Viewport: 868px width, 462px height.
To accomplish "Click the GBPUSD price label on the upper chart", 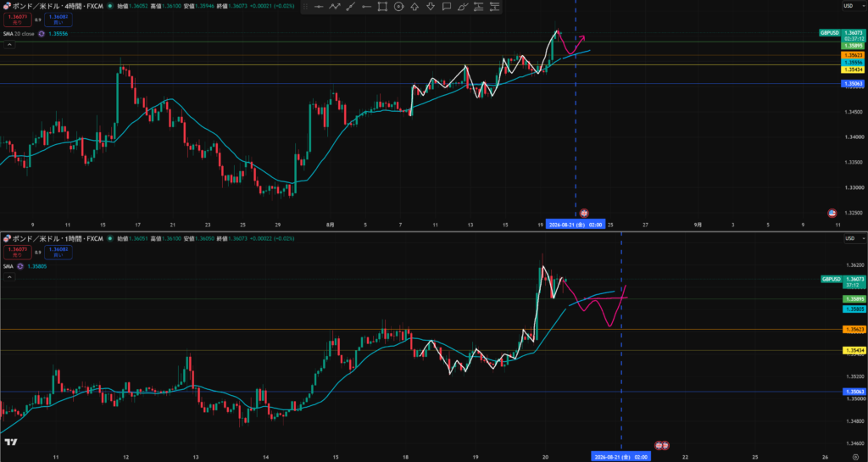I will 831,33.
